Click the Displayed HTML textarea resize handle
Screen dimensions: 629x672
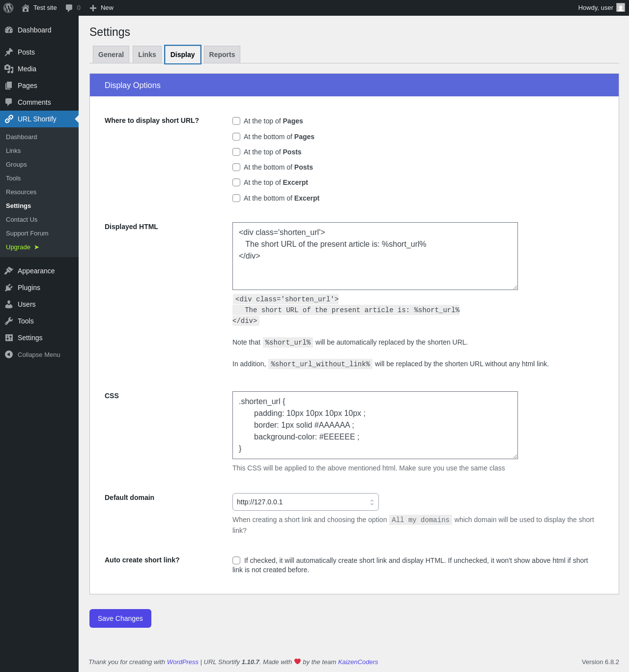[515, 287]
